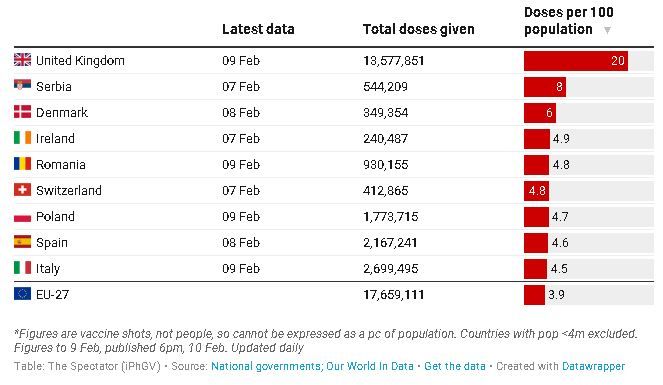Toggle sort arrow beside Doses per 100 population
Image resolution: width=663 pixels, height=385 pixels.
click(x=607, y=30)
